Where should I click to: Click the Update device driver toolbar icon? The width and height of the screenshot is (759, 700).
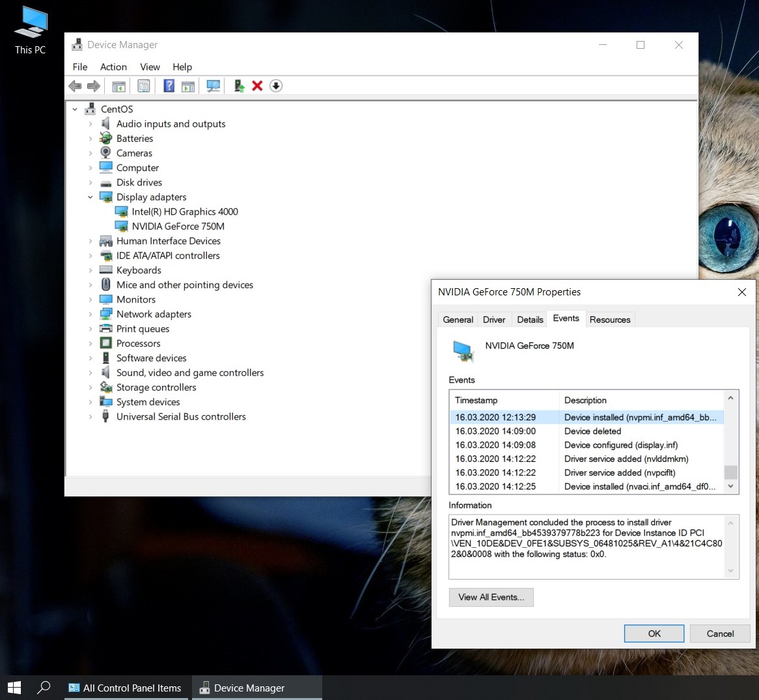pyautogui.click(x=239, y=86)
